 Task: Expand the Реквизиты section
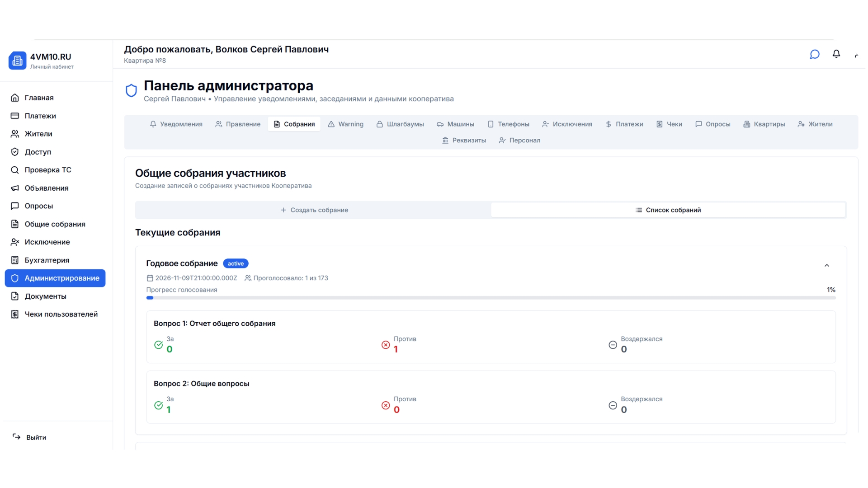pos(464,140)
